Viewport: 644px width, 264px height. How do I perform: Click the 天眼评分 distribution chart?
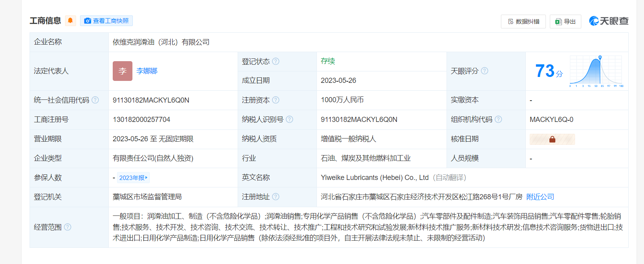596,71
